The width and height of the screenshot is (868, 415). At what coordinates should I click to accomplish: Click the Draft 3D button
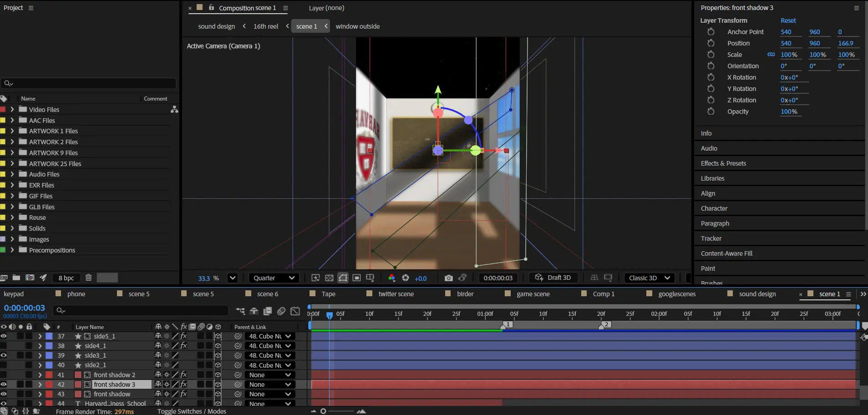tap(553, 278)
